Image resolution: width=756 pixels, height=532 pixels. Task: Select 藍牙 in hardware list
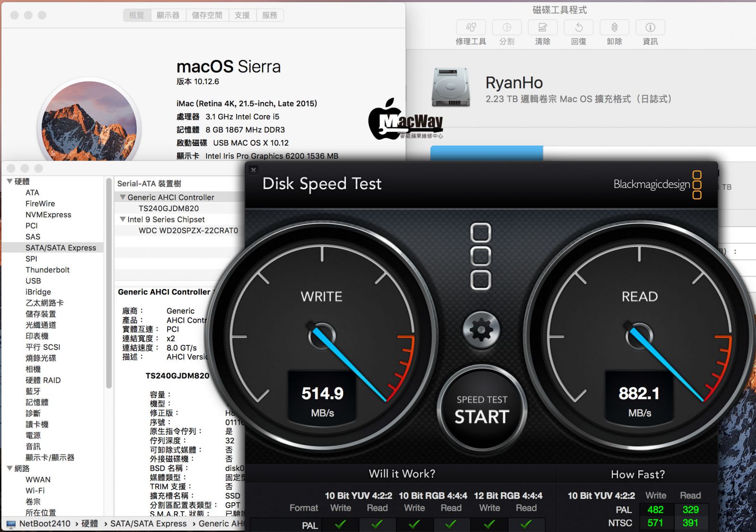pyautogui.click(x=33, y=391)
